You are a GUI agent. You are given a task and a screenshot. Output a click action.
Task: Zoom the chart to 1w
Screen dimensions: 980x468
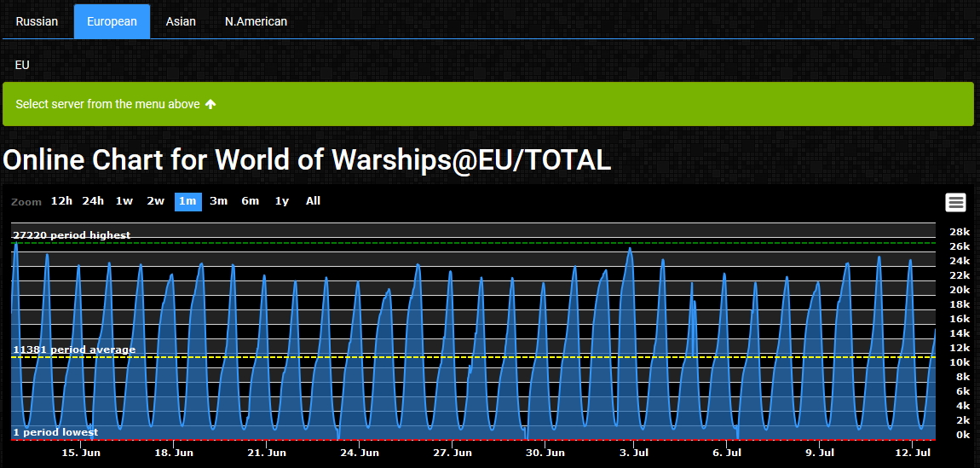(124, 201)
